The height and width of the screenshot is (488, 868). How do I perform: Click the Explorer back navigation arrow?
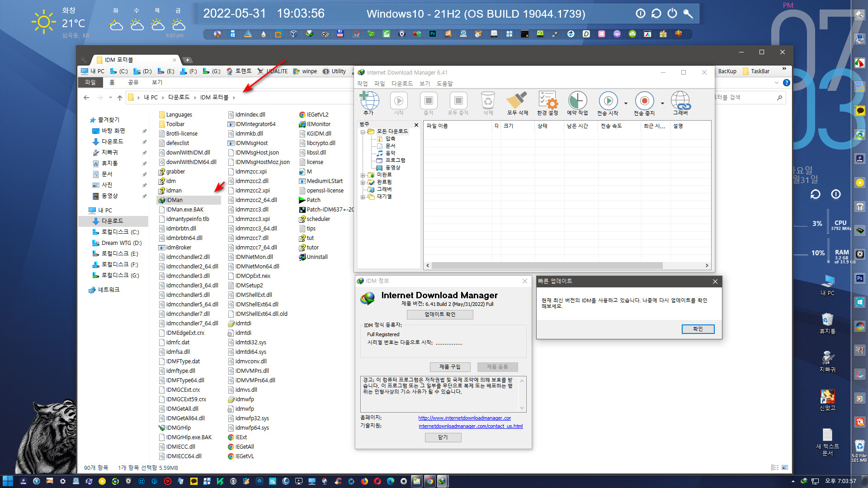[x=86, y=98]
